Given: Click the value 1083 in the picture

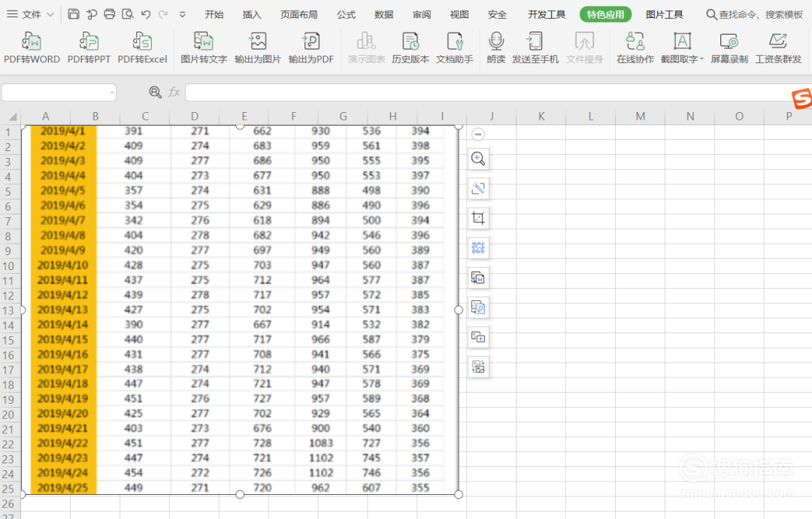Looking at the screenshot, I should [321, 443].
